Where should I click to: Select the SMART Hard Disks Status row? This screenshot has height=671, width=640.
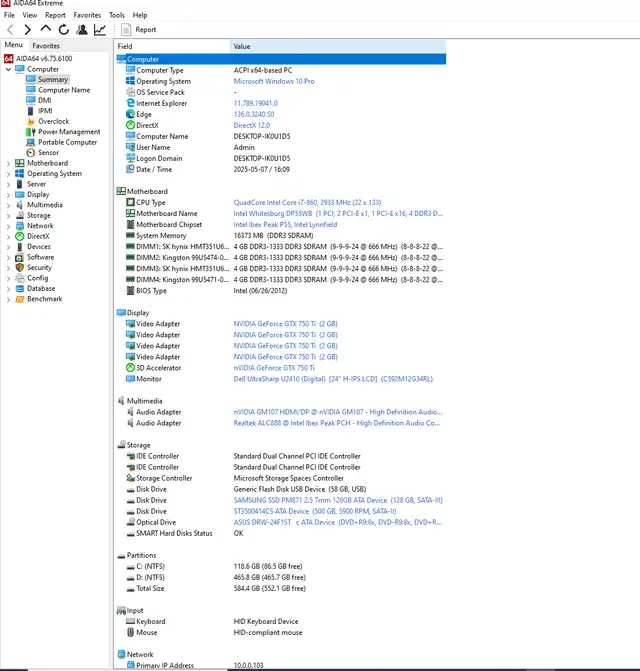tap(281, 534)
